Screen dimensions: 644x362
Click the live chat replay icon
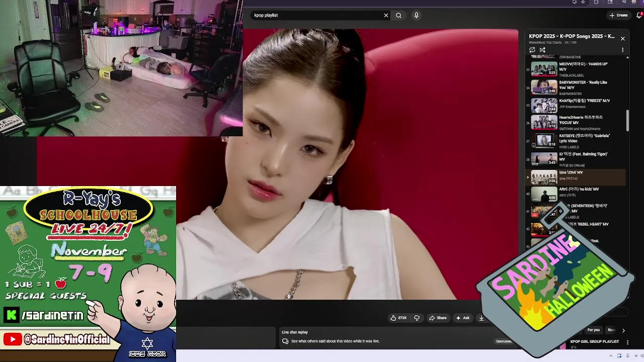[x=285, y=341]
